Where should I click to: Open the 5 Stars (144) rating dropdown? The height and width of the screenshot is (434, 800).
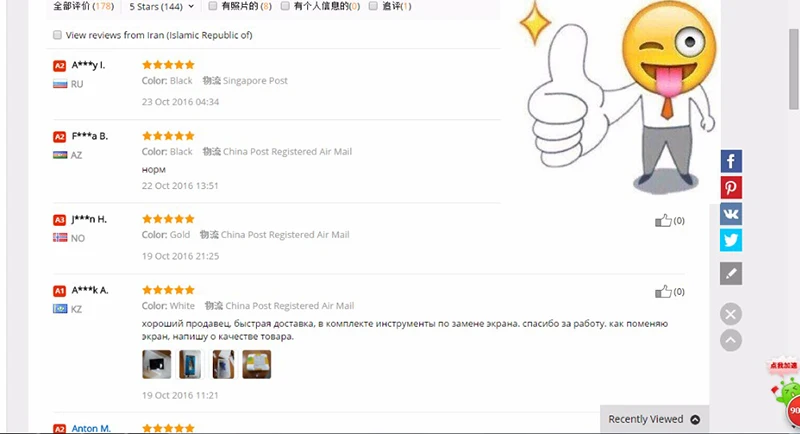(x=161, y=7)
